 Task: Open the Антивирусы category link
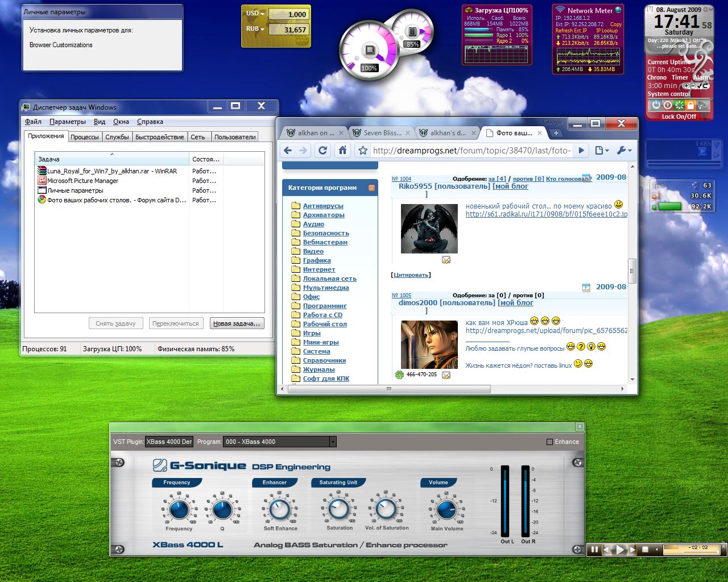pos(323,206)
